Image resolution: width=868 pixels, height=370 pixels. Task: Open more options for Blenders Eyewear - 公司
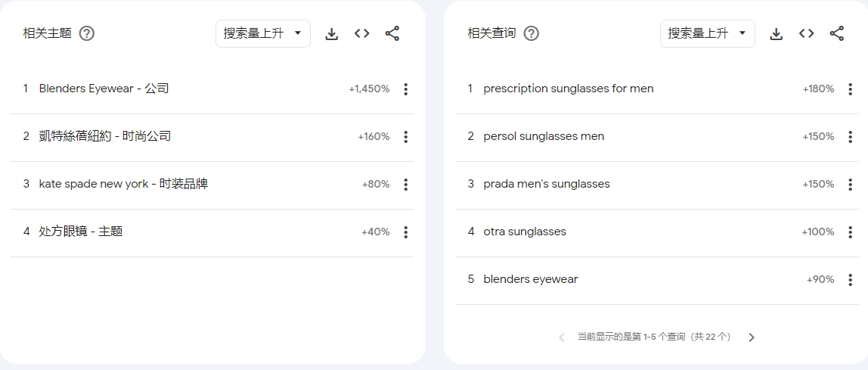point(406,89)
